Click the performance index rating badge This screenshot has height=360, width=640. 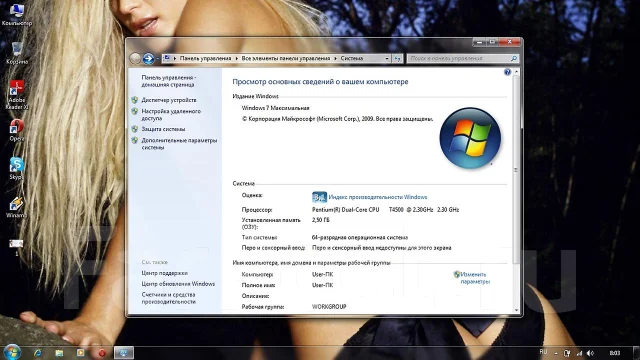point(319,197)
